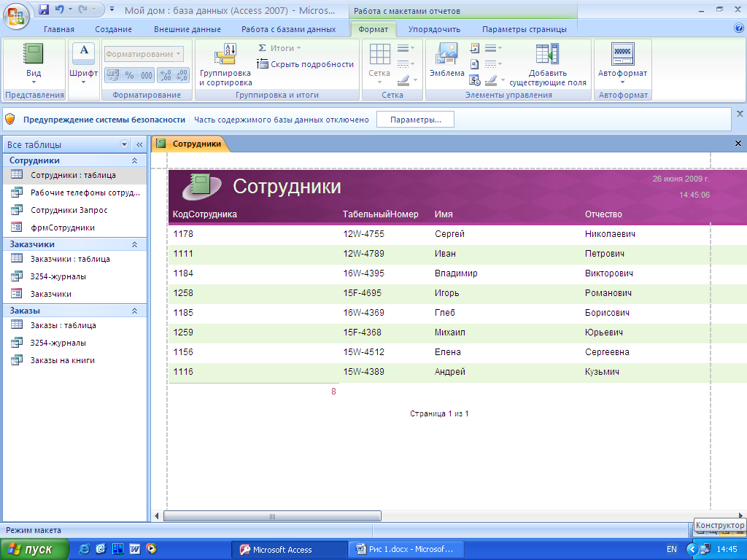
Task: Collapse the Заказы group
Action: [135, 311]
